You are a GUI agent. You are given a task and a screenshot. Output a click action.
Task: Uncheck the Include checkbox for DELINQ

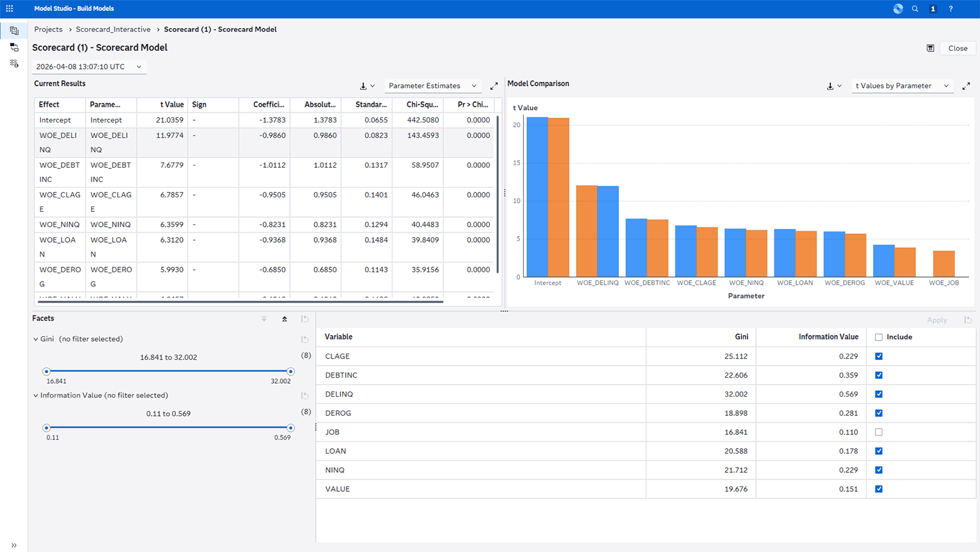click(x=878, y=394)
